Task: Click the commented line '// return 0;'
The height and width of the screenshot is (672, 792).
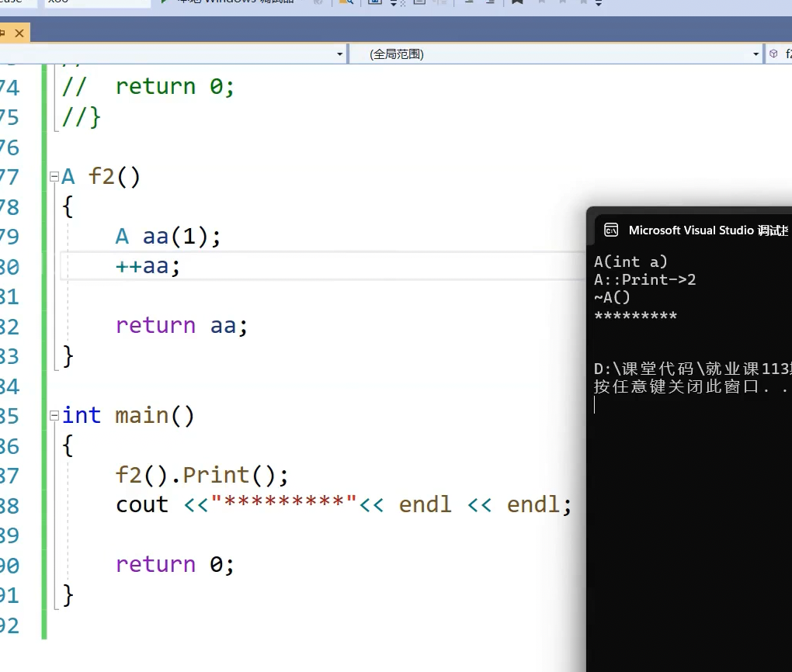Action: (148, 87)
